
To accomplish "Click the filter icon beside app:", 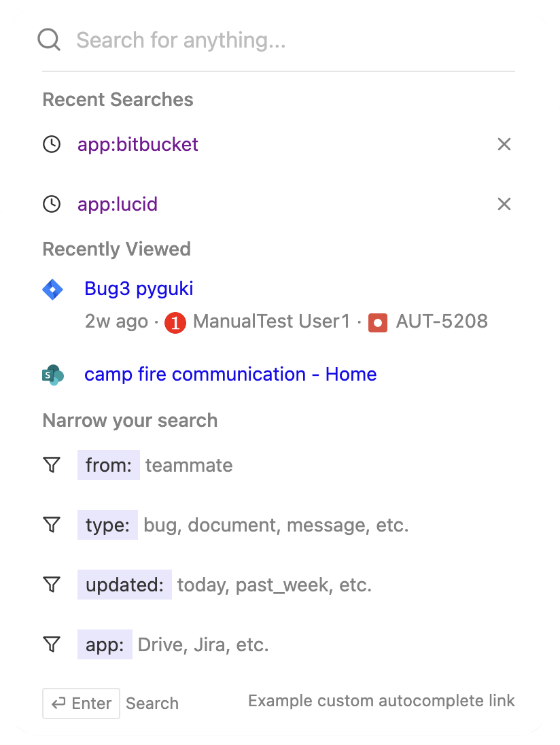I will point(51,644).
